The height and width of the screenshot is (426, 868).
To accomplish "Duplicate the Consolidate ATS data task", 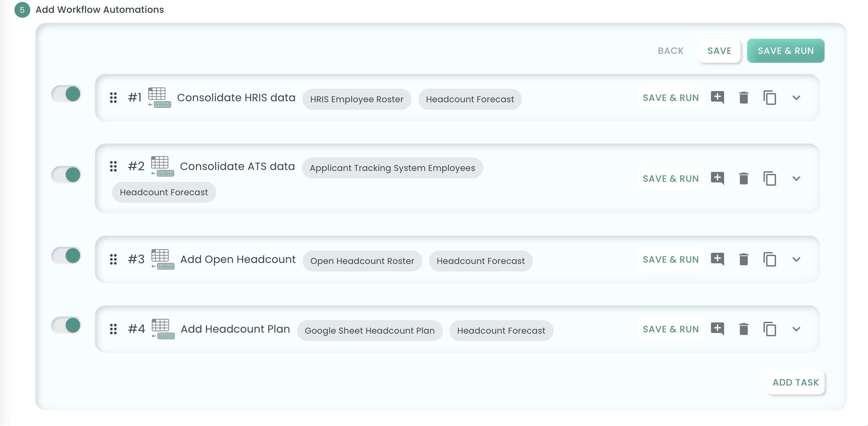I will coord(770,178).
